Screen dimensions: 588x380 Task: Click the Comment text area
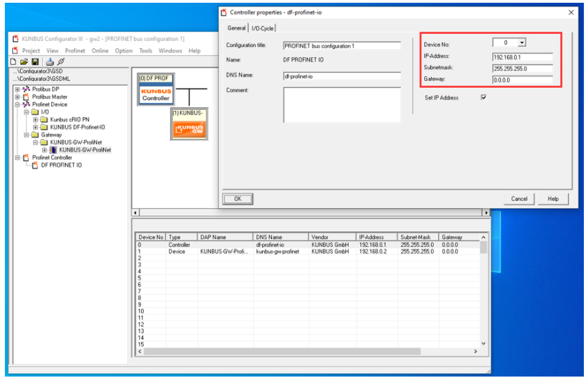point(342,105)
